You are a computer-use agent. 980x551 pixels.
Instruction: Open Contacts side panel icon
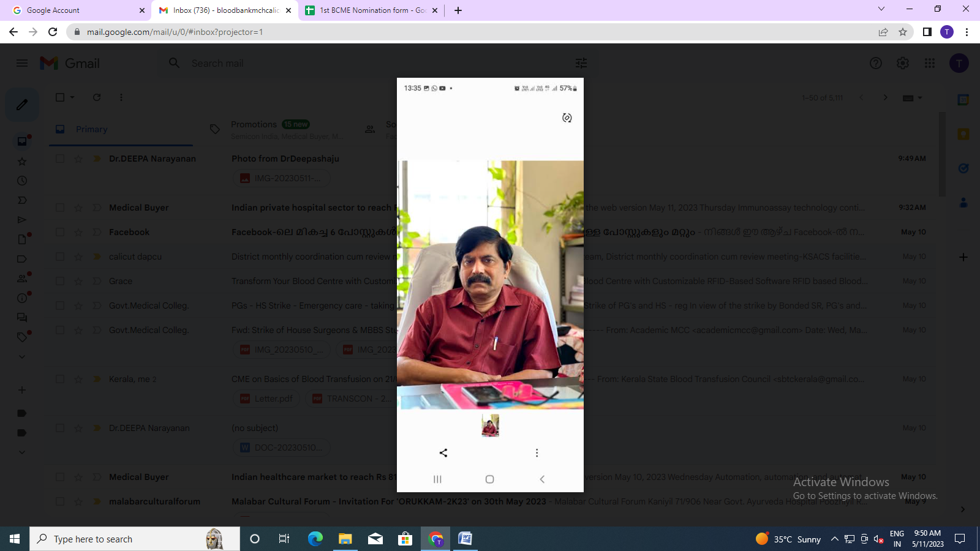(963, 203)
